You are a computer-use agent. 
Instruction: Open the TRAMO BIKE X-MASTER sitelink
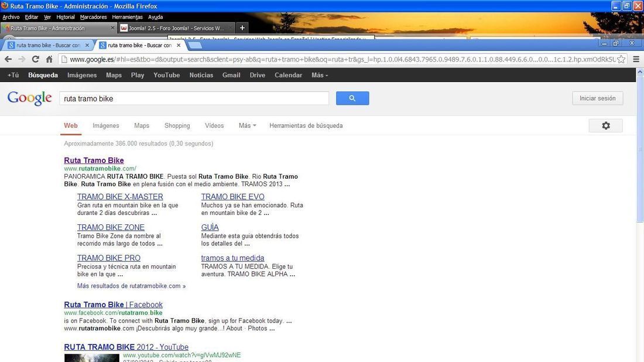pos(120,197)
